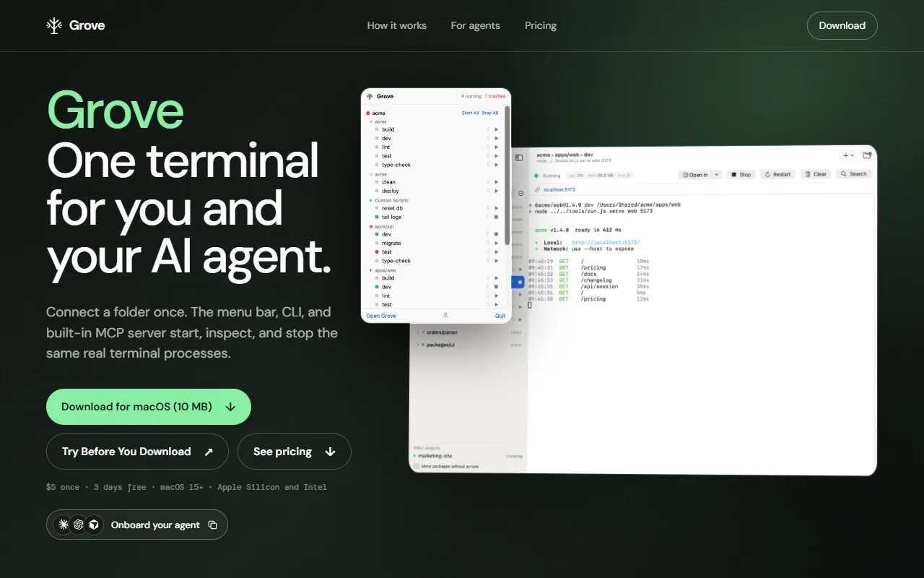Click the copy icon beside Onboard your agent
Image resolution: width=924 pixels, height=578 pixels.
click(212, 525)
